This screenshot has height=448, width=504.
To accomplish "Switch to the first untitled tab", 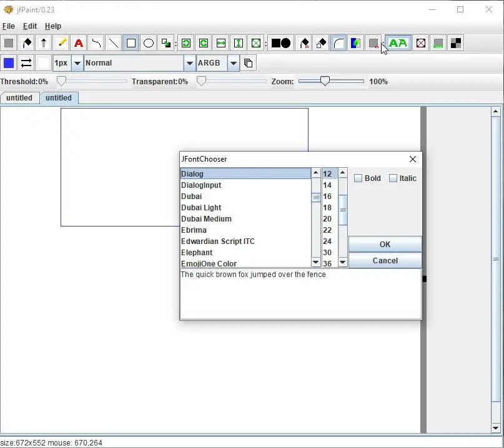I will pyautogui.click(x=19, y=98).
